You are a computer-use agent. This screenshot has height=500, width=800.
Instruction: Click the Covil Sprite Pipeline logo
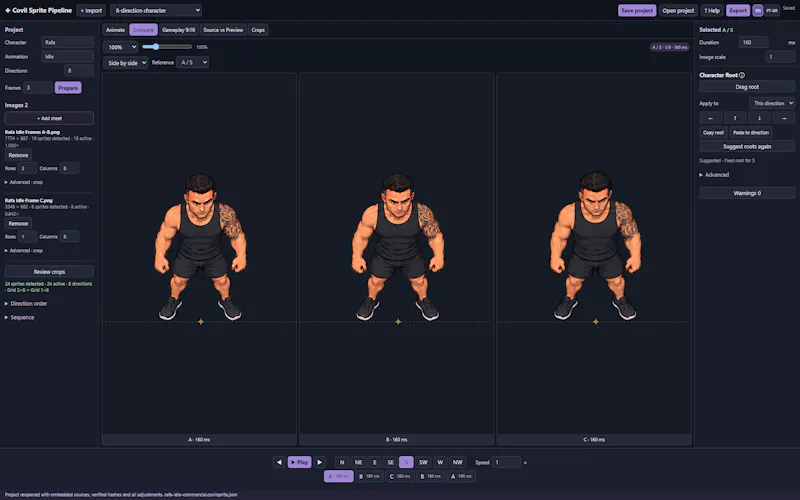click(38, 10)
